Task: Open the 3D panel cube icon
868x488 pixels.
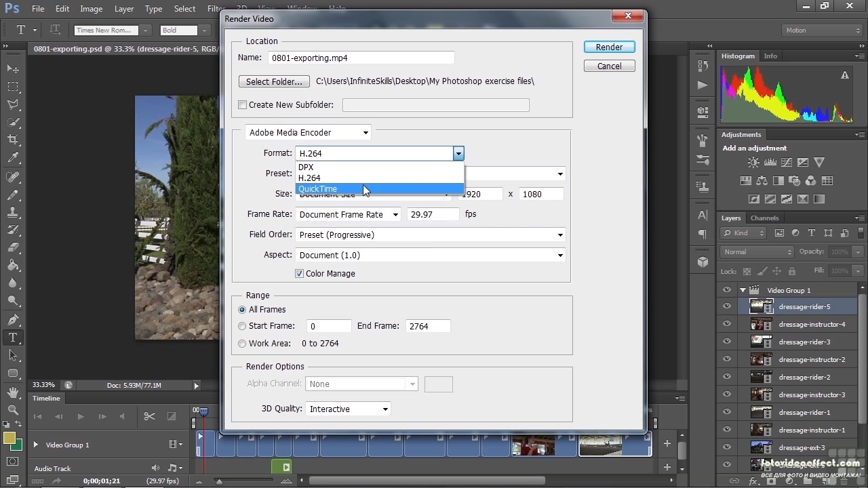Action: click(x=703, y=262)
